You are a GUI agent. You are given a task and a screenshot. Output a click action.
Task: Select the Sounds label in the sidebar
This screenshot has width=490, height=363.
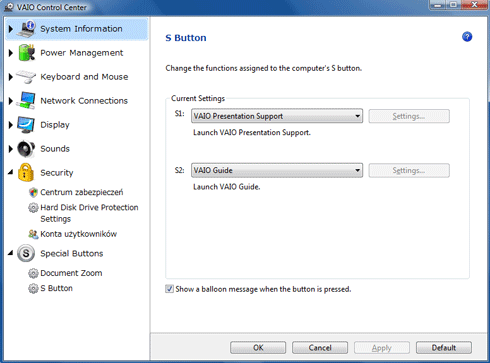(x=55, y=149)
